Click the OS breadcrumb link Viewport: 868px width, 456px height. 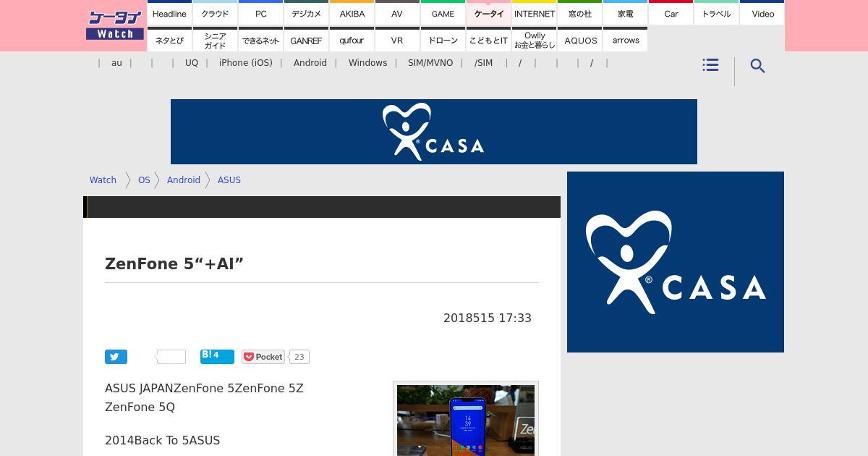coord(144,180)
